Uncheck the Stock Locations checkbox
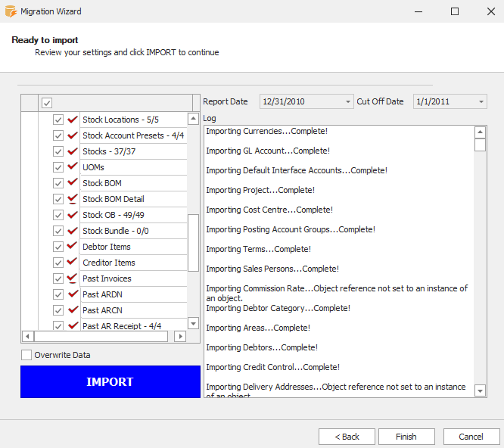Viewport: 504px width, 448px height. [58, 120]
